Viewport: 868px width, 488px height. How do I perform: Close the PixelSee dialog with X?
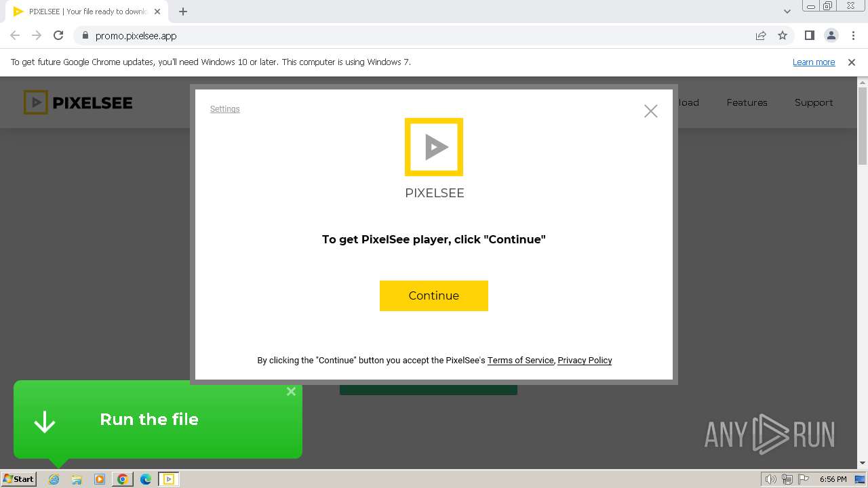point(651,111)
